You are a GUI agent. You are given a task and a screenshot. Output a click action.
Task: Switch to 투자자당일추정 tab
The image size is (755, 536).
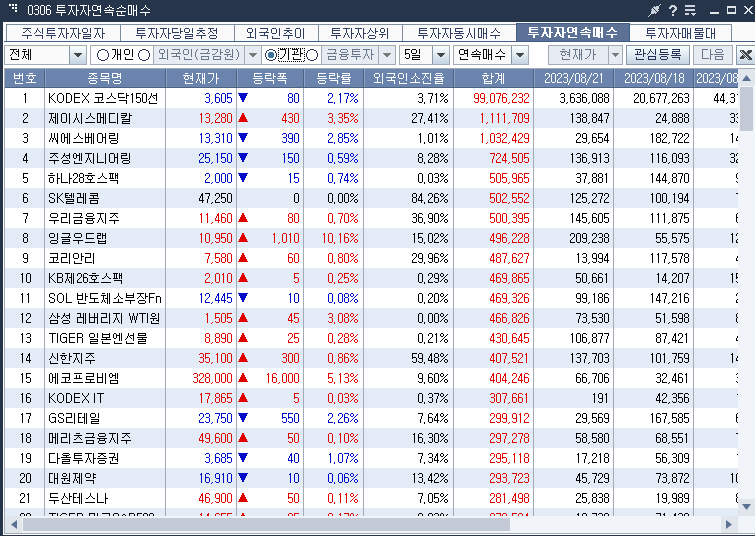click(x=177, y=33)
